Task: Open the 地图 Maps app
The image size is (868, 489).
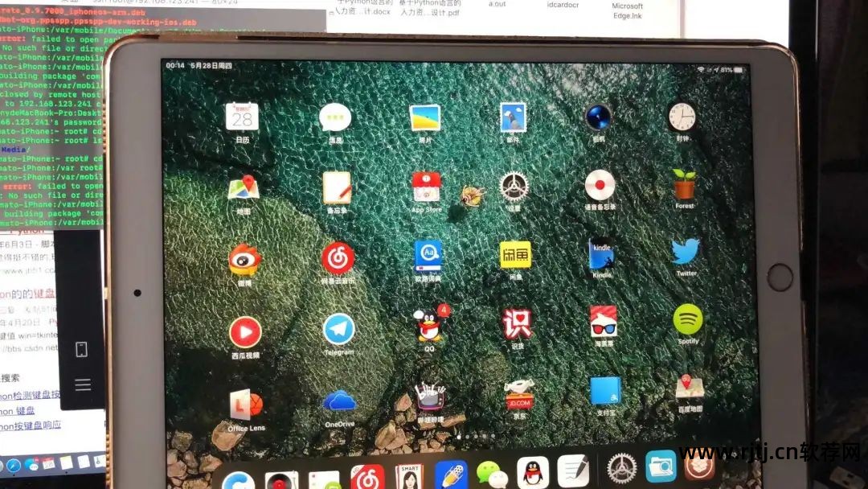Action: point(244,189)
